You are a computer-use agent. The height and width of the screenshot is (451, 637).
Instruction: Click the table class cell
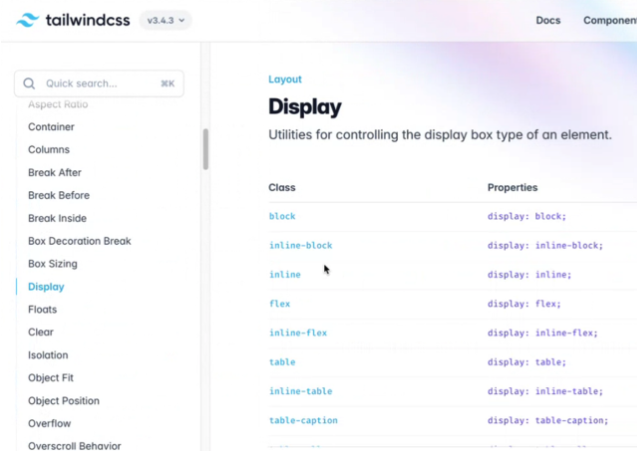(282, 362)
